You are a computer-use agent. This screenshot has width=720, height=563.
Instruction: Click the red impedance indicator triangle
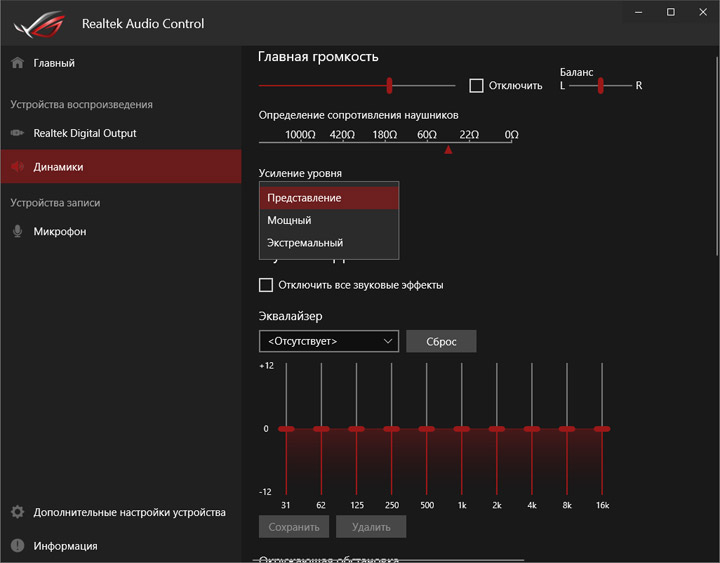coord(448,149)
